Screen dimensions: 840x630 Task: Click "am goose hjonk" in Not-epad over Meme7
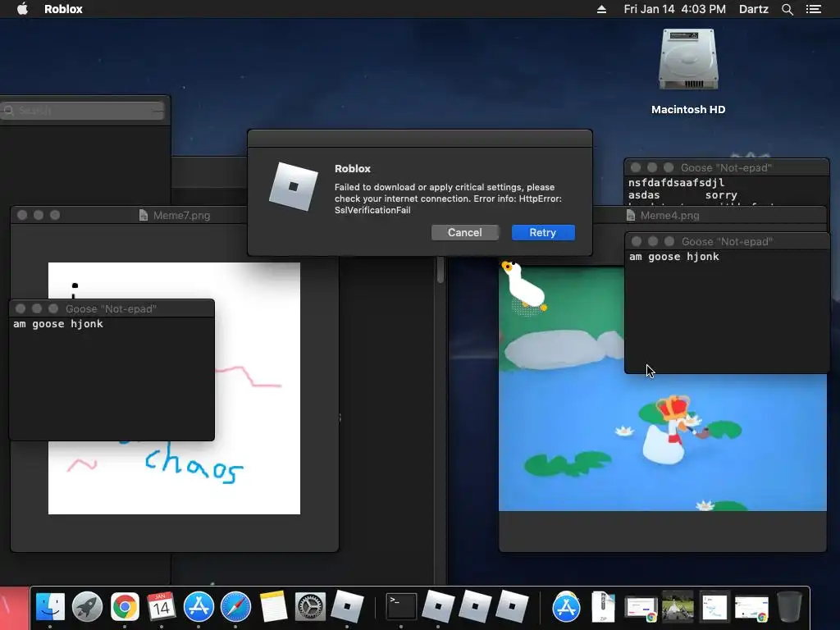click(58, 323)
